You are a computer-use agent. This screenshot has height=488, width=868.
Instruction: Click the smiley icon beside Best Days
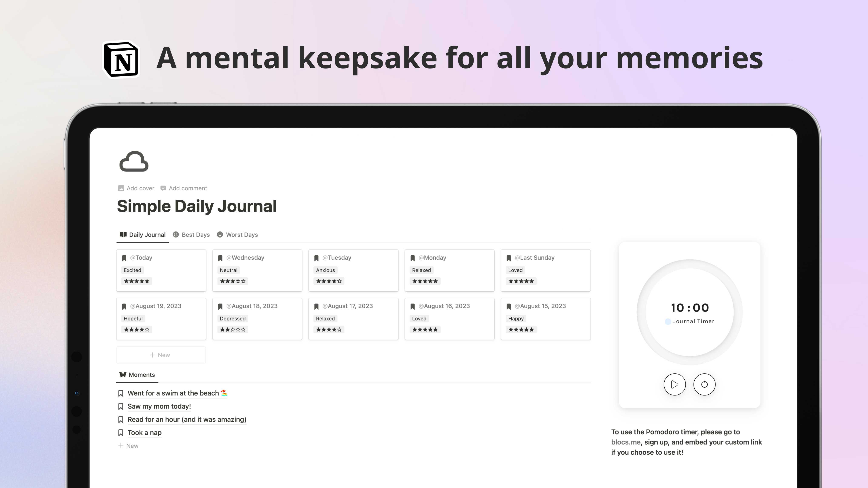(x=176, y=234)
